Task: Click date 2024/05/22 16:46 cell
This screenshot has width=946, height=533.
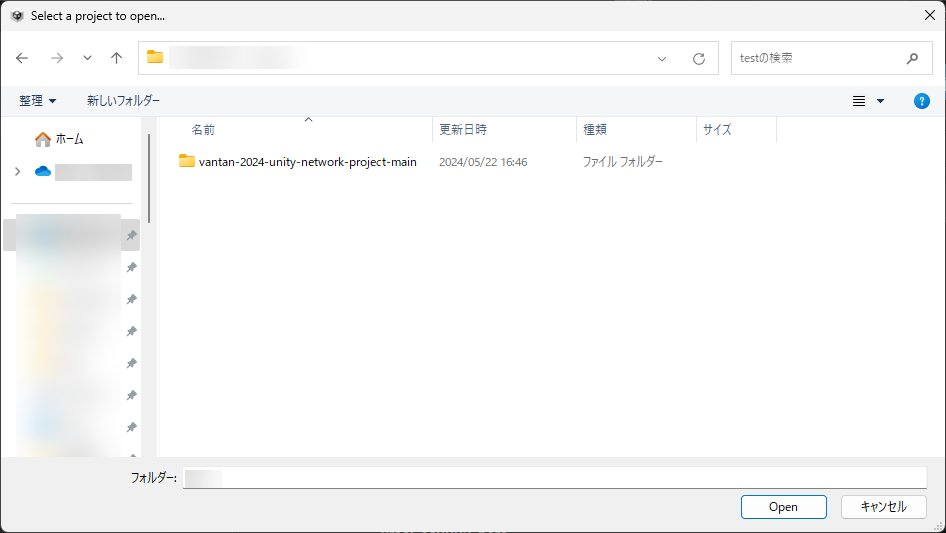Action: coord(483,162)
